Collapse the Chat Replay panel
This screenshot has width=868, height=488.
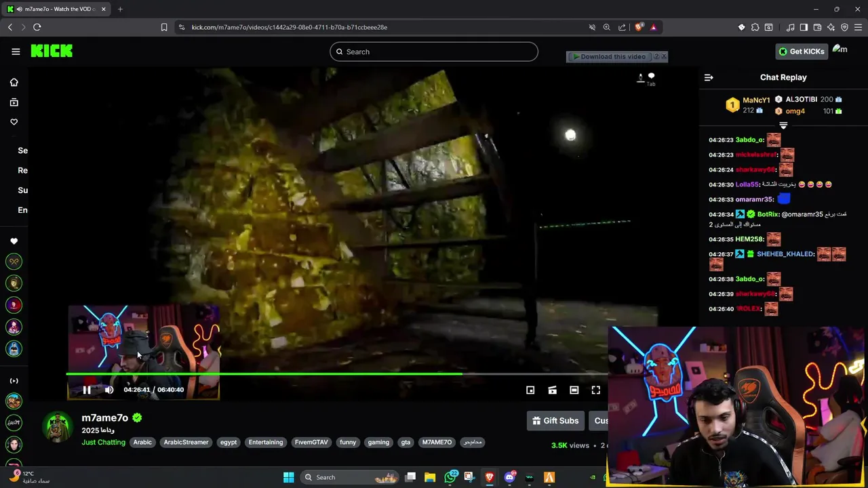point(709,77)
